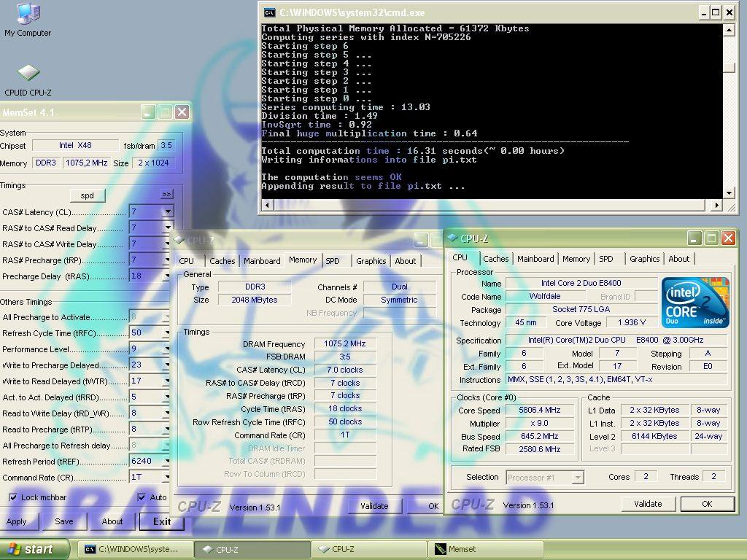Open CPU tab in the back CPU-Z window
The height and width of the screenshot is (560, 747).
(186, 261)
